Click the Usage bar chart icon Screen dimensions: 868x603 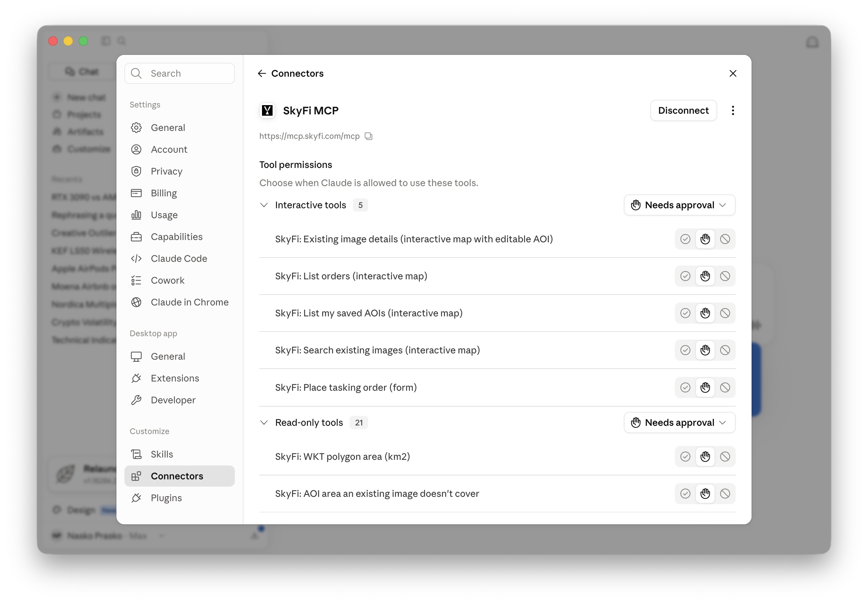coord(136,215)
